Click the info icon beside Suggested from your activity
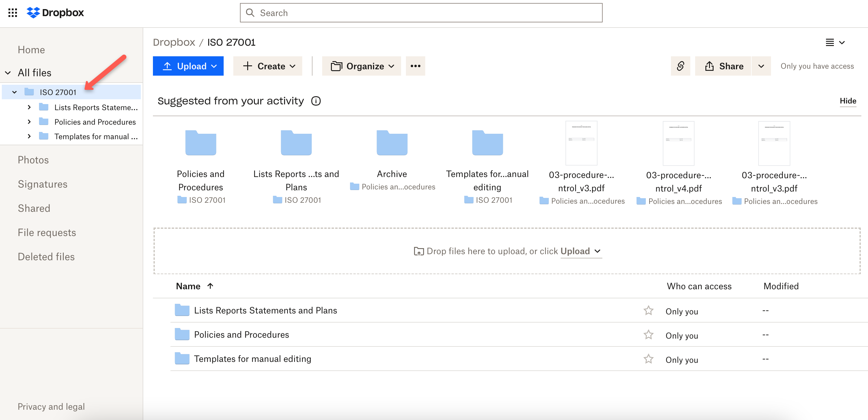868x420 pixels. 316,100
